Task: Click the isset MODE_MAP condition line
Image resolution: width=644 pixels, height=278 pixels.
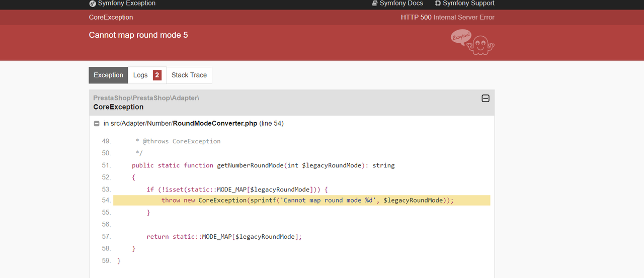Action: point(237,190)
